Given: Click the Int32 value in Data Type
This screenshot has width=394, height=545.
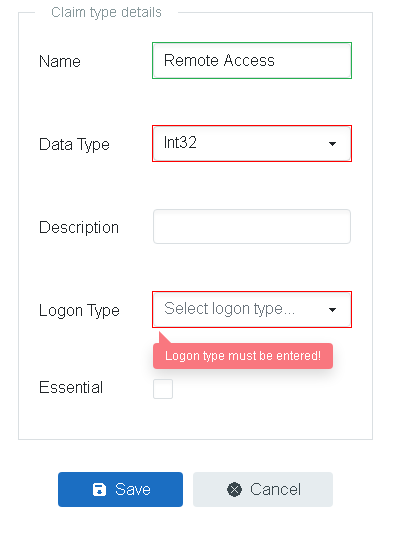Looking at the screenshot, I should click(180, 143).
